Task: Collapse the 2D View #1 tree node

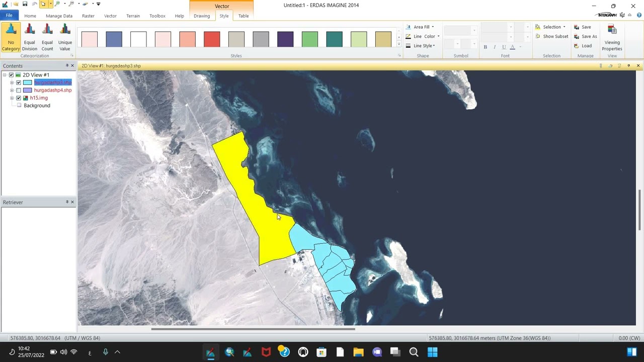Action: [5, 75]
